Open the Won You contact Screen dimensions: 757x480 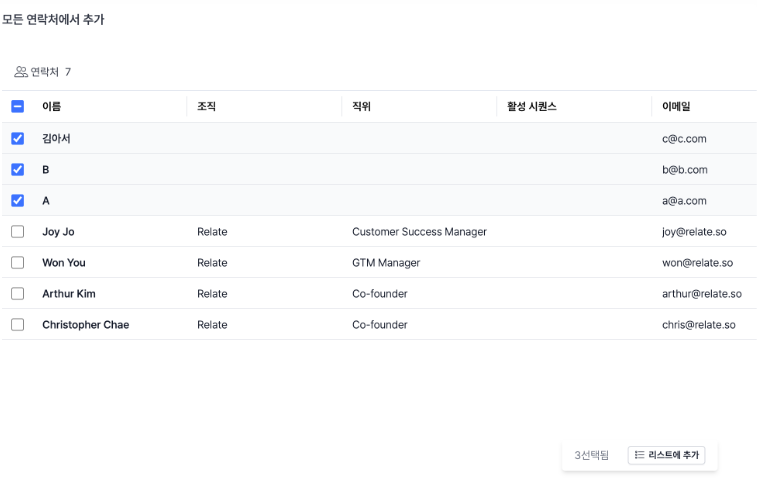point(64,263)
